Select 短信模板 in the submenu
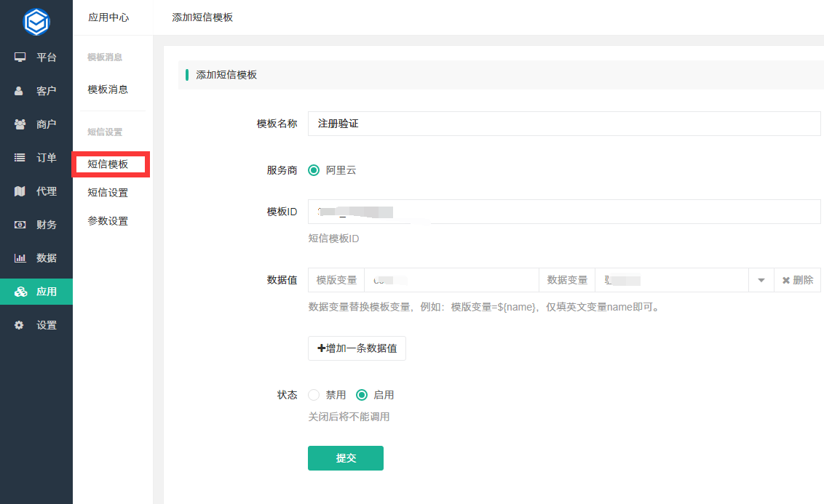 (x=108, y=164)
